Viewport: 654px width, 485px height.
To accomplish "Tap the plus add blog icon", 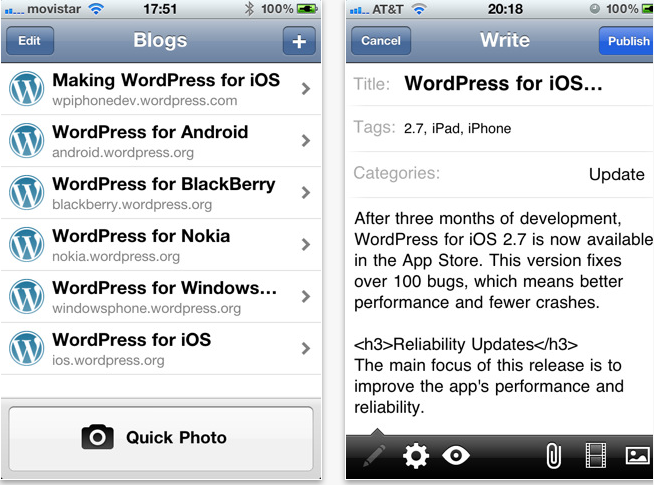I will click(x=299, y=41).
